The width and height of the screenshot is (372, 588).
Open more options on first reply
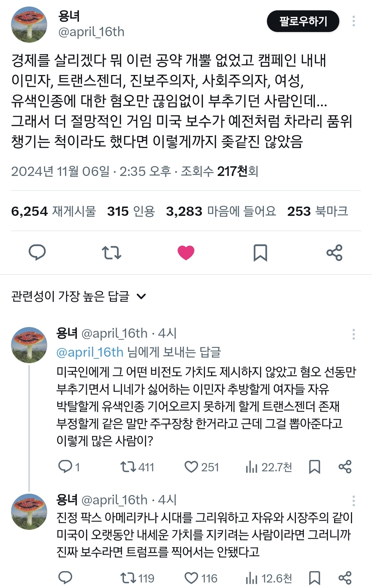click(x=353, y=334)
